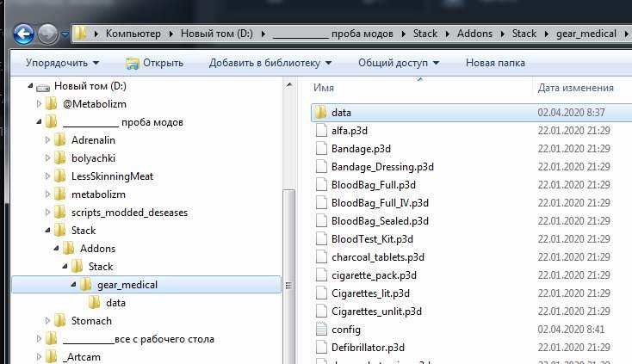The height and width of the screenshot is (364, 632).
Task: Select the data folder icon in file list
Action: pyautogui.click(x=321, y=113)
